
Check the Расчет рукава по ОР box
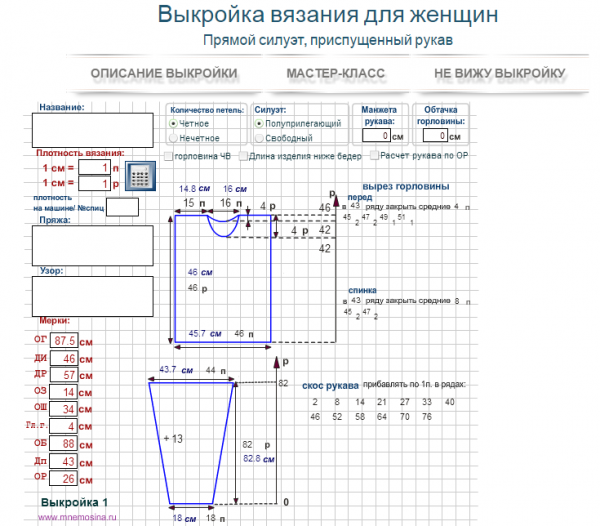pos(374,156)
